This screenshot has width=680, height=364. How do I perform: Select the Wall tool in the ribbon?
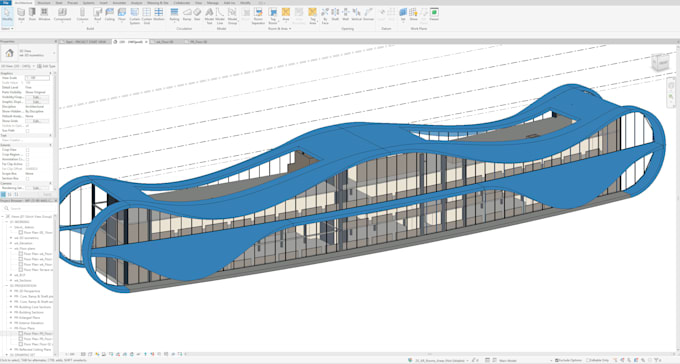(21, 14)
